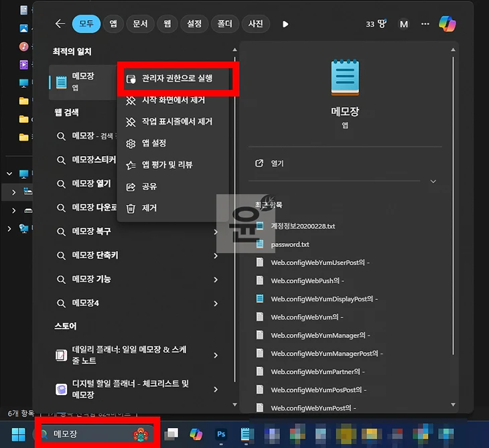Open Photoshop from the taskbar
The image size is (489, 448).
[222, 435]
